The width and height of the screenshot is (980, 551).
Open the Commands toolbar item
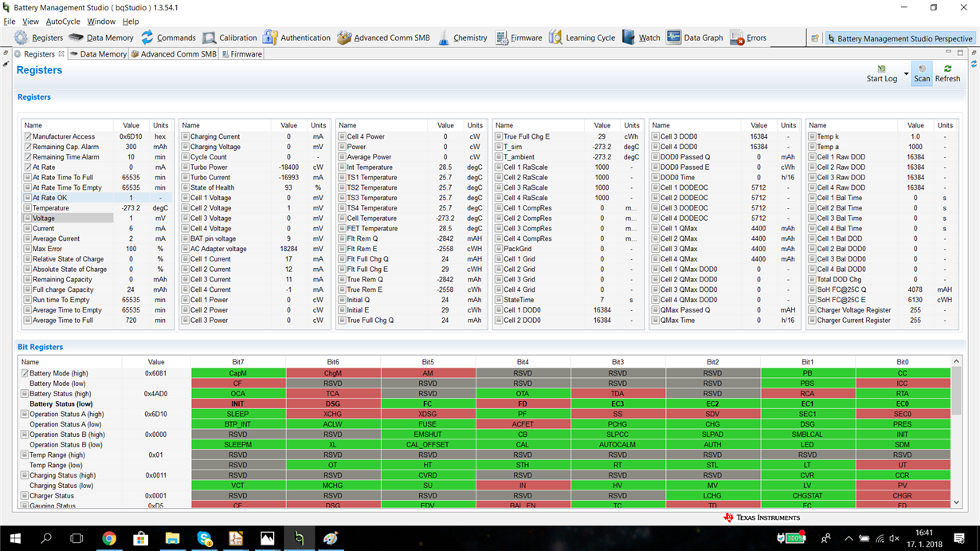point(168,37)
